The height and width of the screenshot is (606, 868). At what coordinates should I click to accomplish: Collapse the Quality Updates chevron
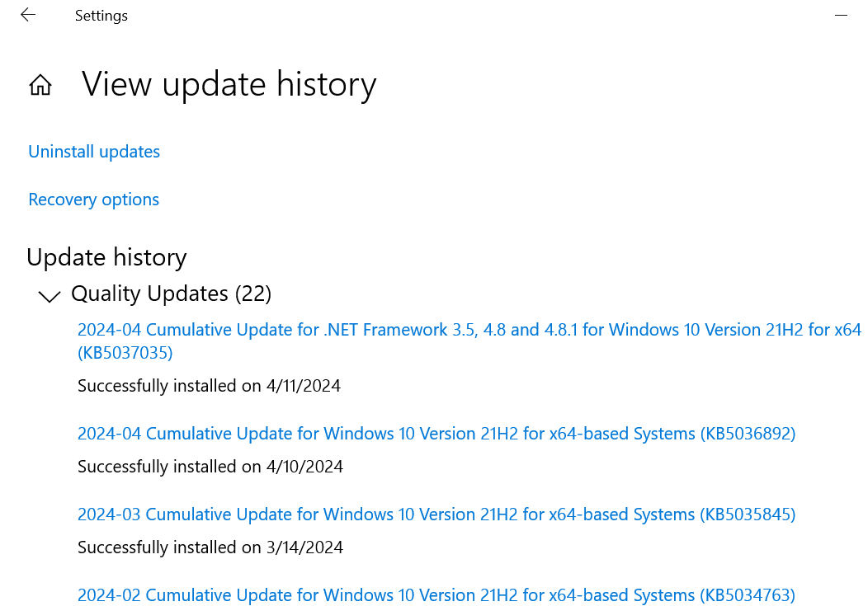(x=50, y=296)
